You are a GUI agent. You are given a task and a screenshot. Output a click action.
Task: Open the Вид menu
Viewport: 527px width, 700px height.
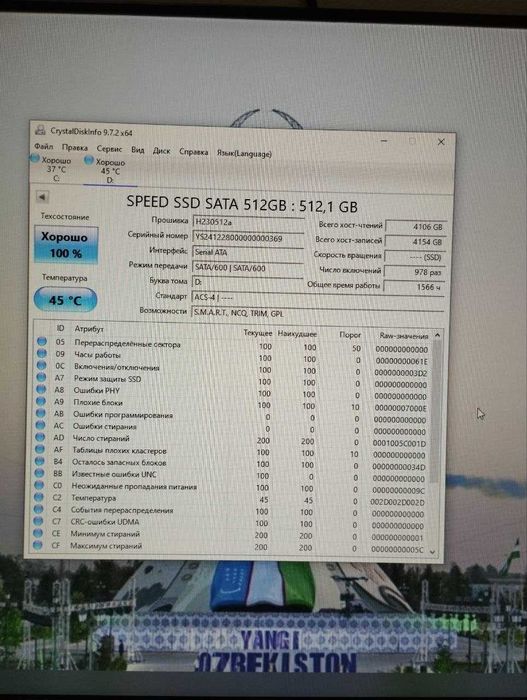tap(138, 150)
